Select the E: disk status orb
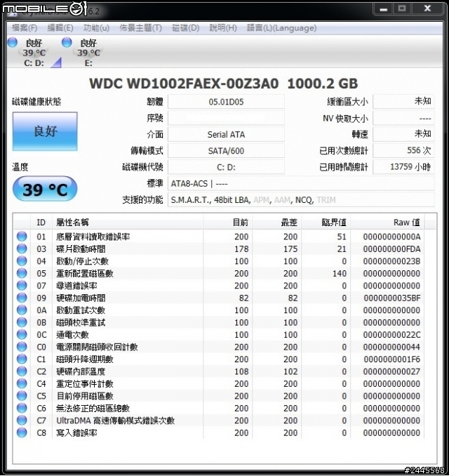This screenshot has height=476, width=449. pos(67,43)
